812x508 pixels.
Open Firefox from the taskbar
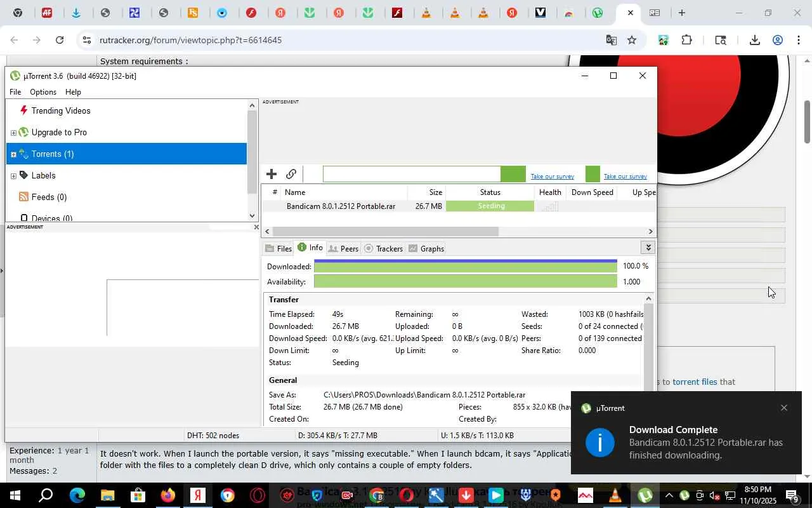pos(167,495)
